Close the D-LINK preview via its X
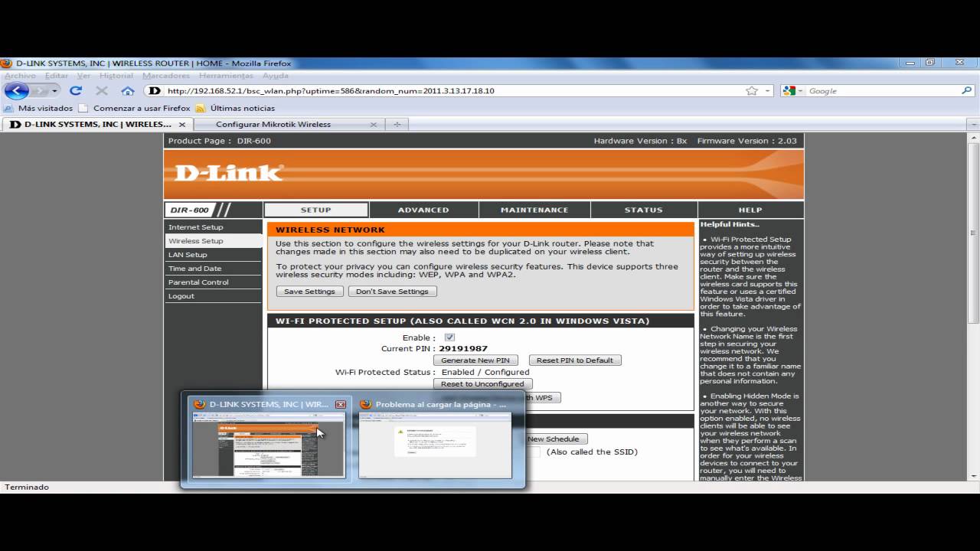Image resolution: width=980 pixels, height=551 pixels. pos(341,404)
